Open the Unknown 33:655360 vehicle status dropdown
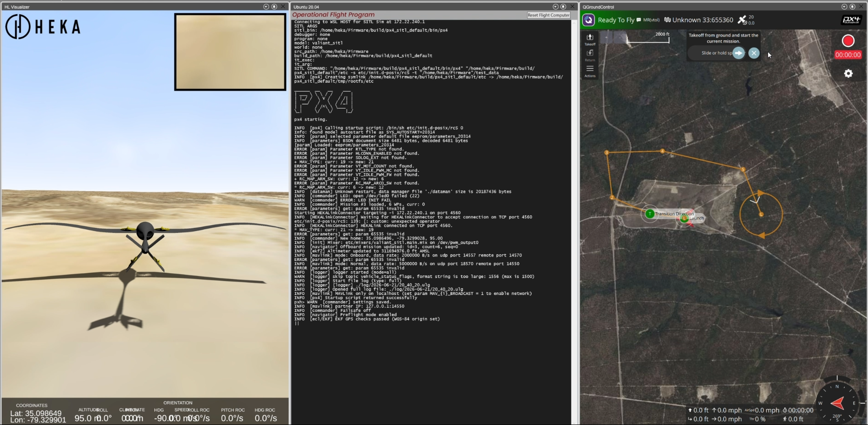 [x=698, y=20]
